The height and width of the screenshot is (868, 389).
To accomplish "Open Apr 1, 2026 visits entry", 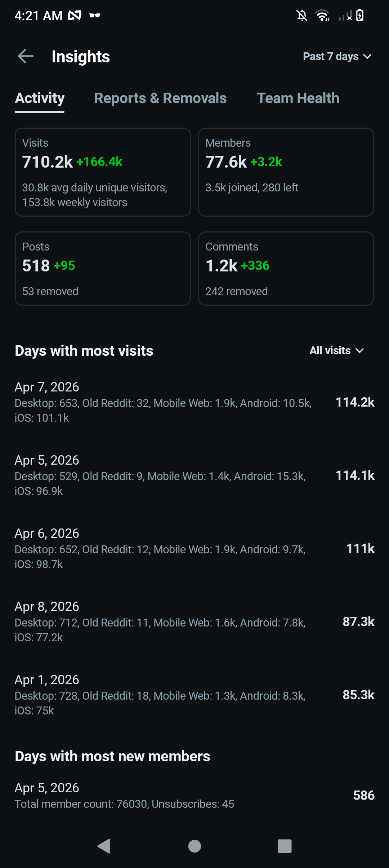I will tap(194, 695).
